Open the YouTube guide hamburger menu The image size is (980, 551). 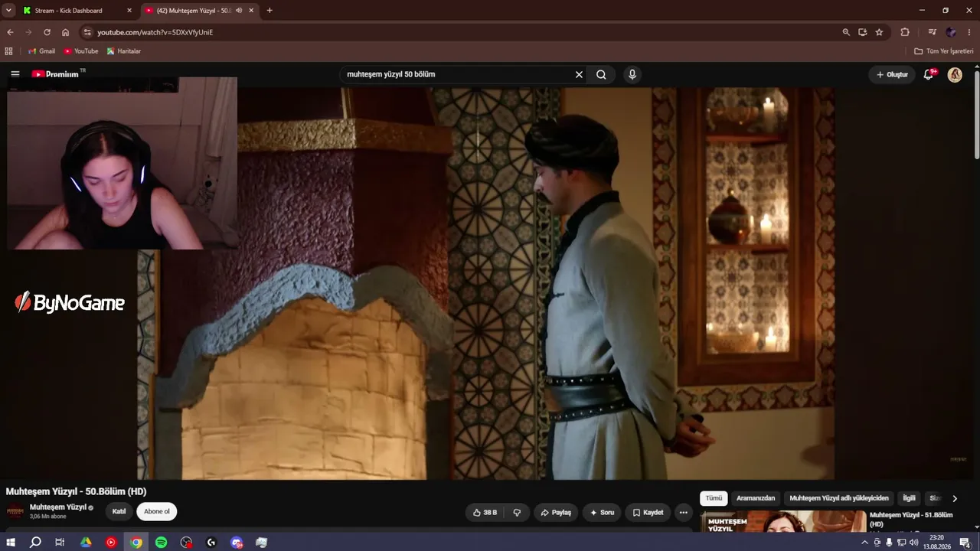point(15,74)
